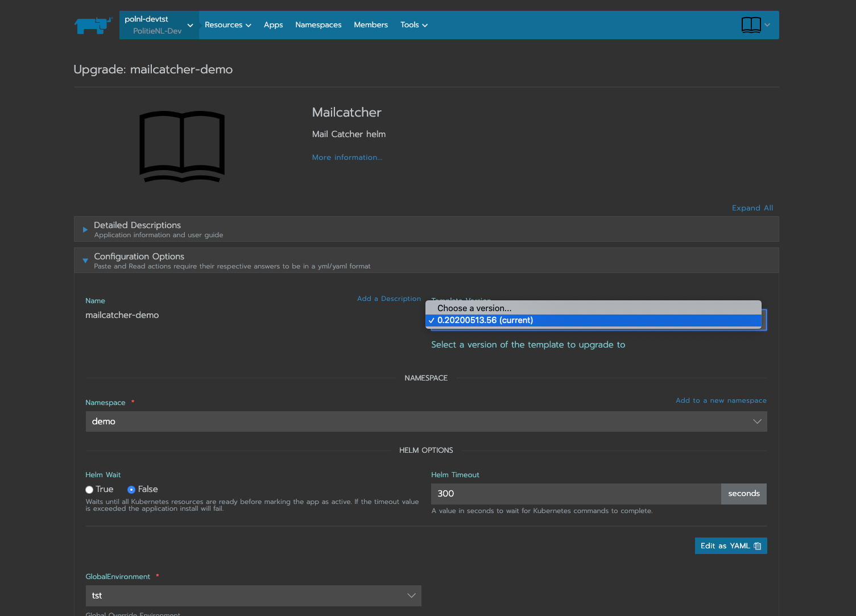Screen dimensions: 856x616
Task: Open Members page
Action: tap(371, 25)
